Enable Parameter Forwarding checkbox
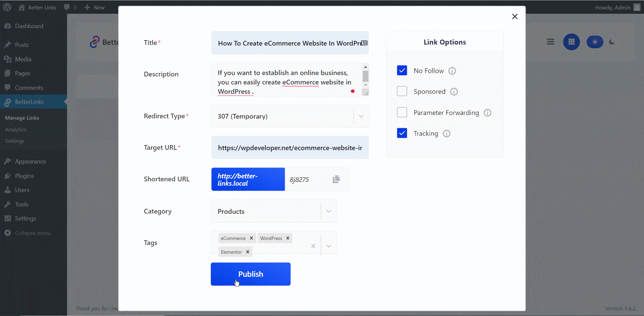 click(x=402, y=112)
